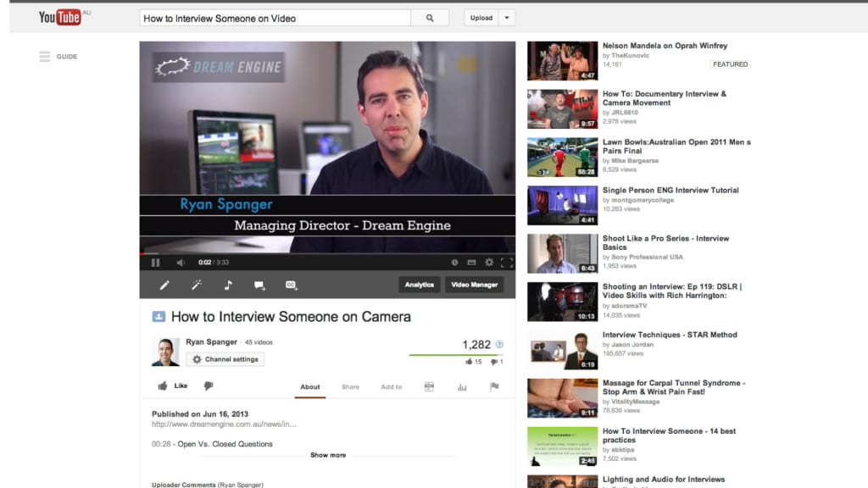The image size is (868, 488).
Task: Toggle fullscreen mode on the player
Action: (x=507, y=263)
